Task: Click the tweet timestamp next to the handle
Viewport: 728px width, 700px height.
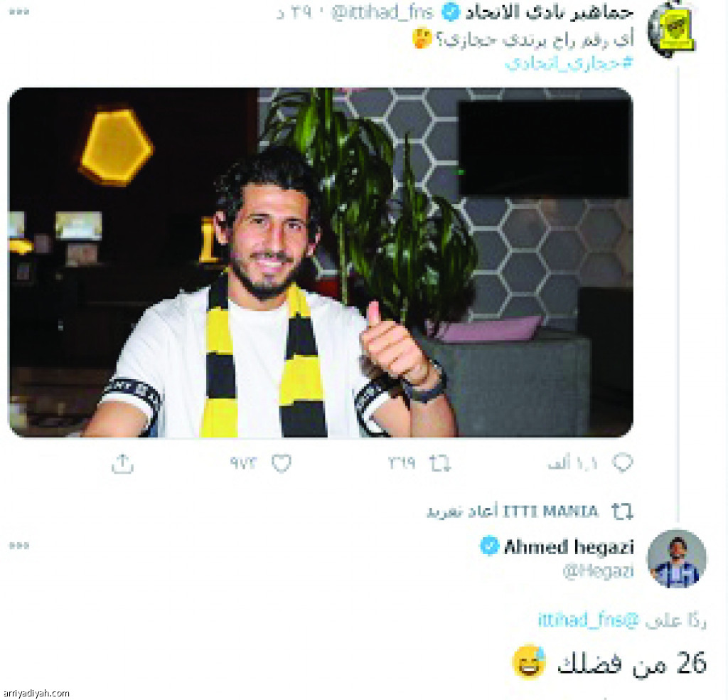Action: 294,13
